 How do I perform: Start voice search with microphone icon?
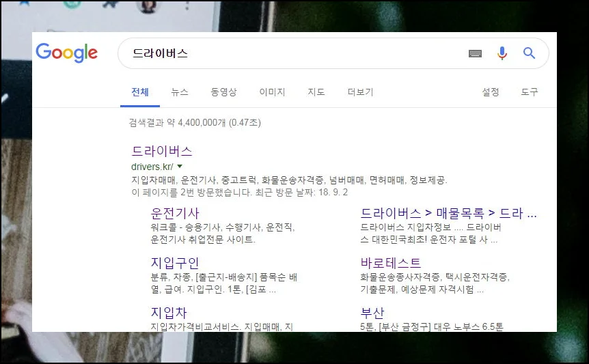tap(502, 53)
